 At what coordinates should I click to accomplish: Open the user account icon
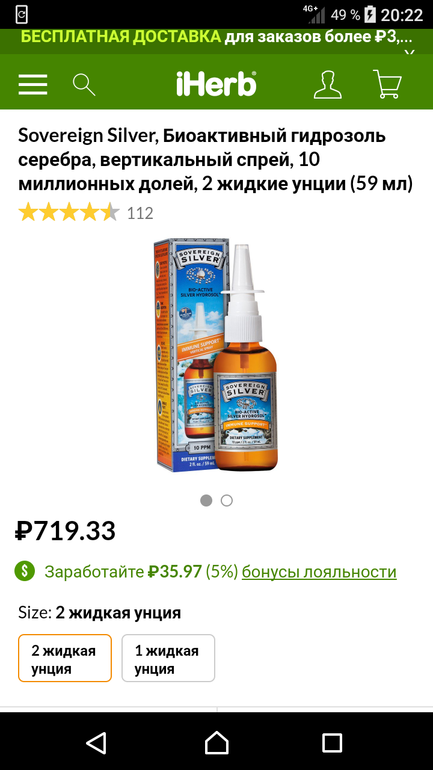click(x=327, y=84)
